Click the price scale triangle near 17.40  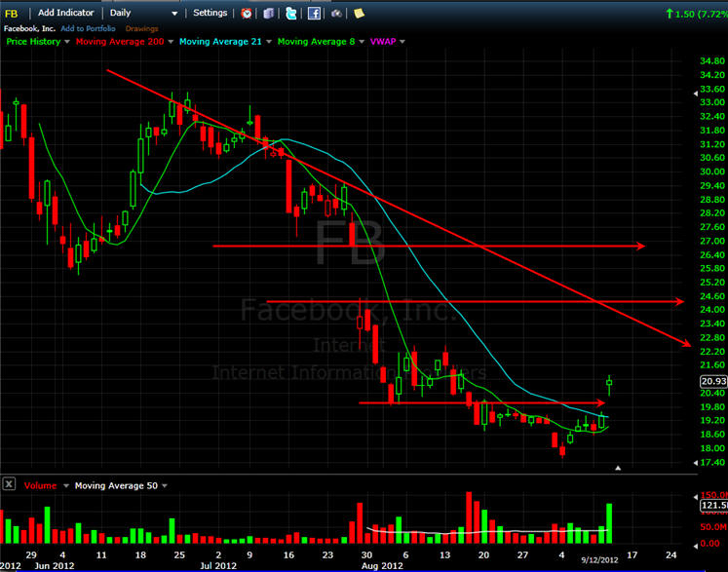696,463
